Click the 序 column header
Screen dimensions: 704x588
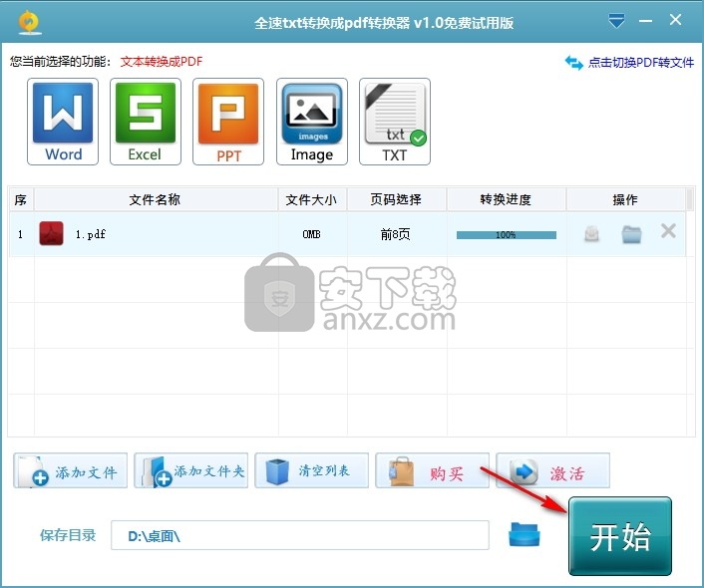tap(21, 199)
